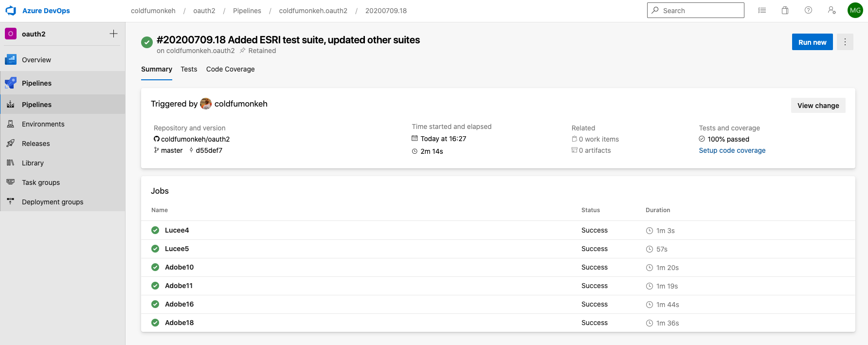Screen dimensions: 868x345
Task: Open the Lucee4 job row
Action: (498, 230)
